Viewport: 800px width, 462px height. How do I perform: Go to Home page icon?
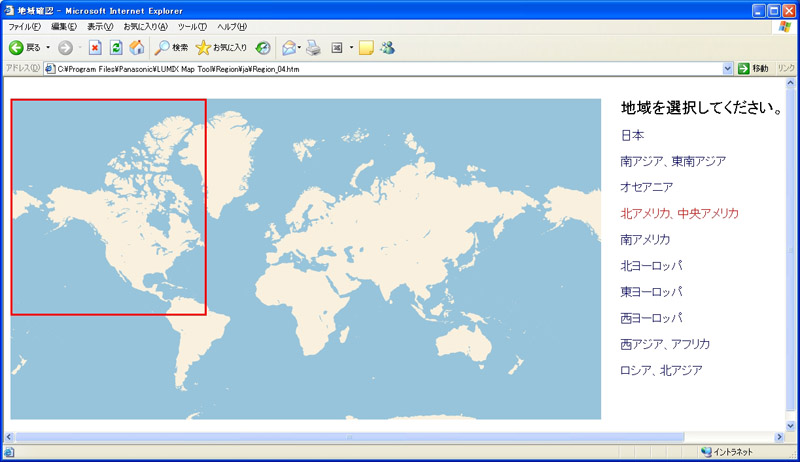click(137, 48)
